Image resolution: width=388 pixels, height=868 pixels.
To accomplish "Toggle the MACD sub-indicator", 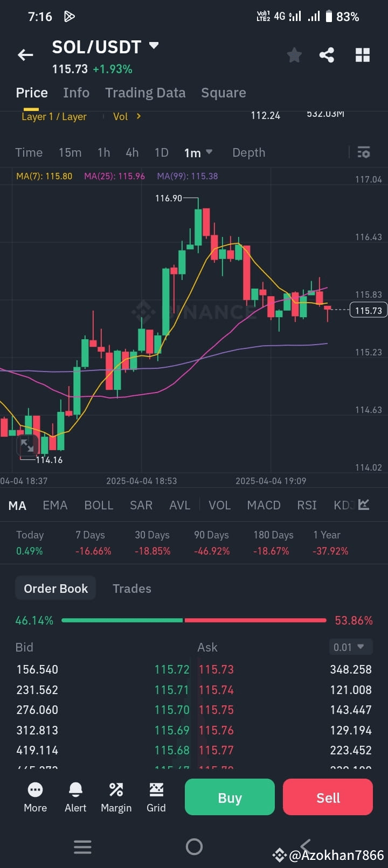I will click(x=264, y=505).
